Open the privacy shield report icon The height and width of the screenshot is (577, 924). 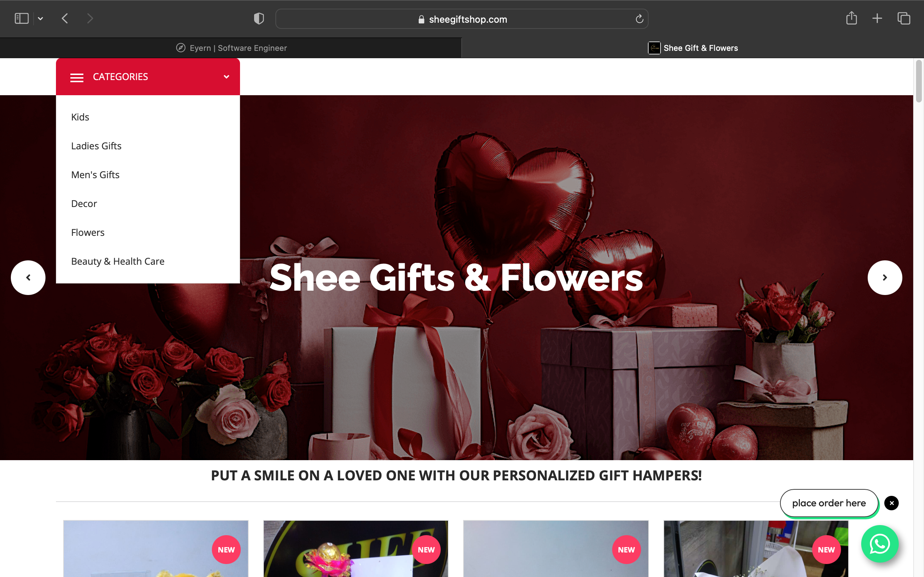259,18
